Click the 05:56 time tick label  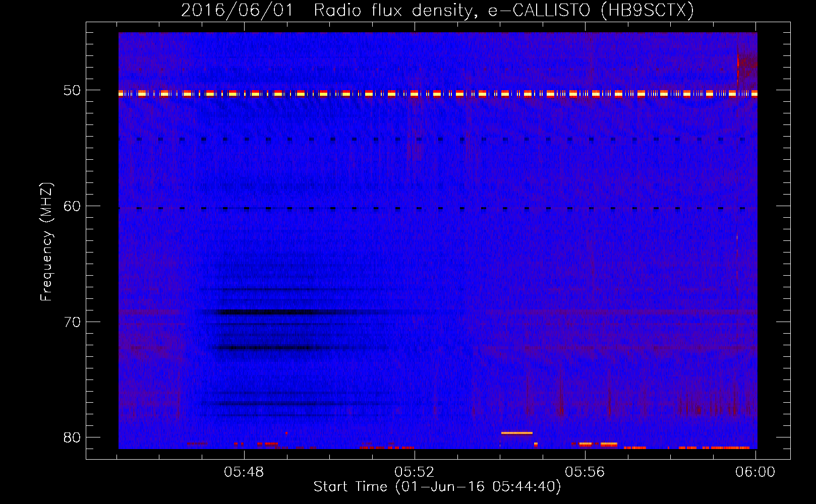585,472
